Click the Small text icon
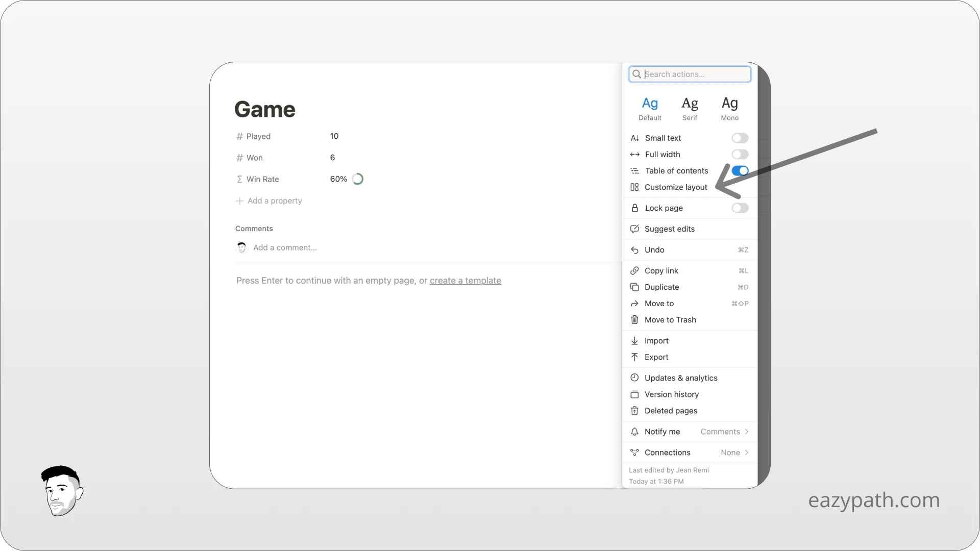The image size is (980, 551). (635, 138)
